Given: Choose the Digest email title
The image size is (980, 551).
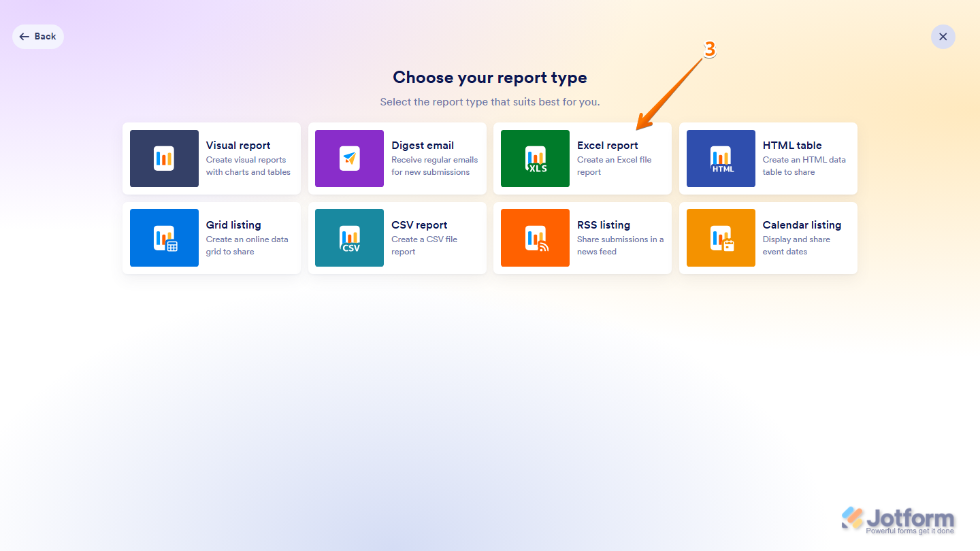Looking at the screenshot, I should tap(423, 146).
